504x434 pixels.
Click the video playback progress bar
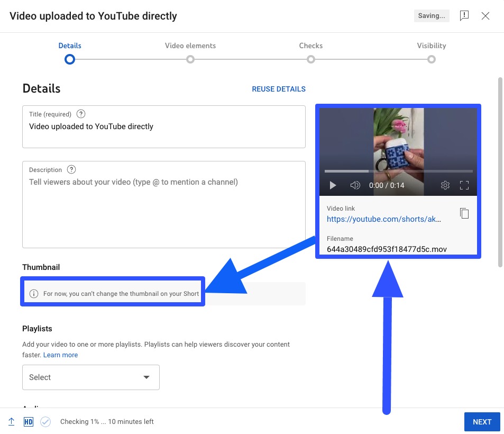click(398, 170)
